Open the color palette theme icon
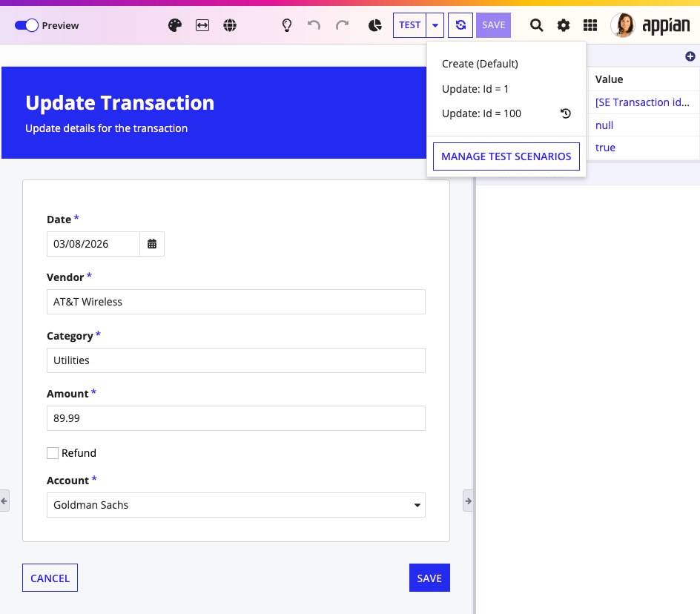The height and width of the screenshot is (614, 700). pos(175,25)
